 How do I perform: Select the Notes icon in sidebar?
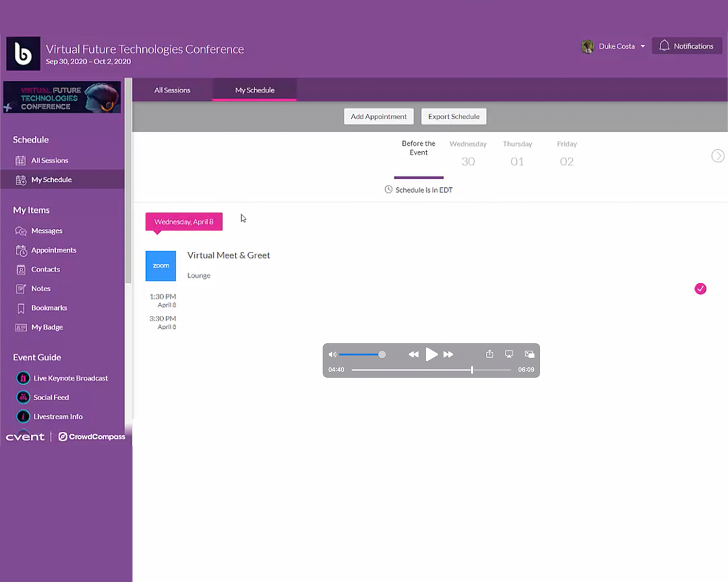click(x=21, y=289)
